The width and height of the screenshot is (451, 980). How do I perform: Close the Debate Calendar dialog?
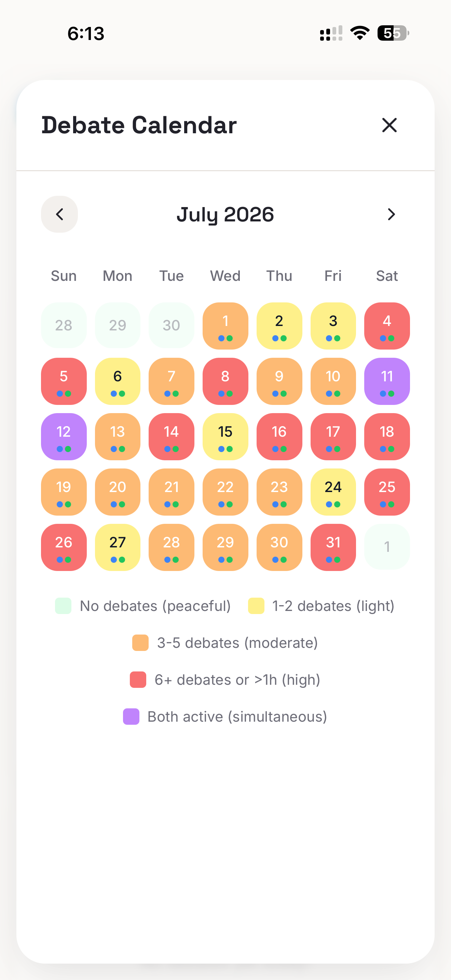coord(389,125)
